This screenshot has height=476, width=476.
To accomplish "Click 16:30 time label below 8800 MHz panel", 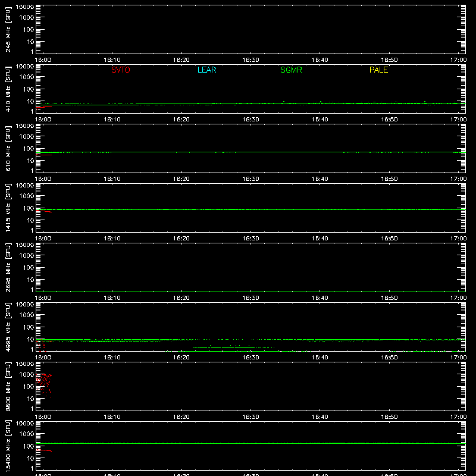I will (250, 417).
